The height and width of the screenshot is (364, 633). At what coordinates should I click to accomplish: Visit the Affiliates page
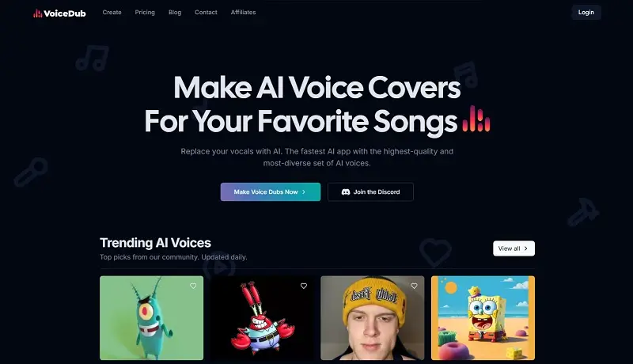pyautogui.click(x=243, y=13)
